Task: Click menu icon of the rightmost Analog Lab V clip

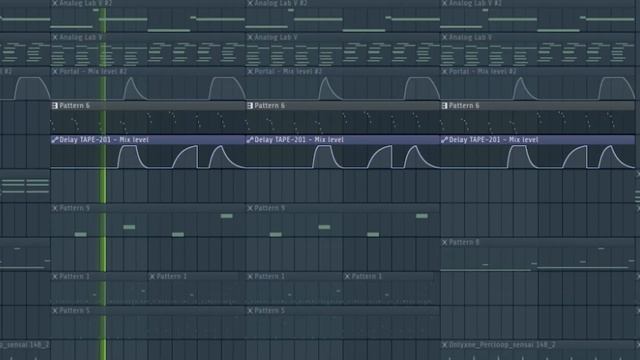Action: click(x=444, y=37)
